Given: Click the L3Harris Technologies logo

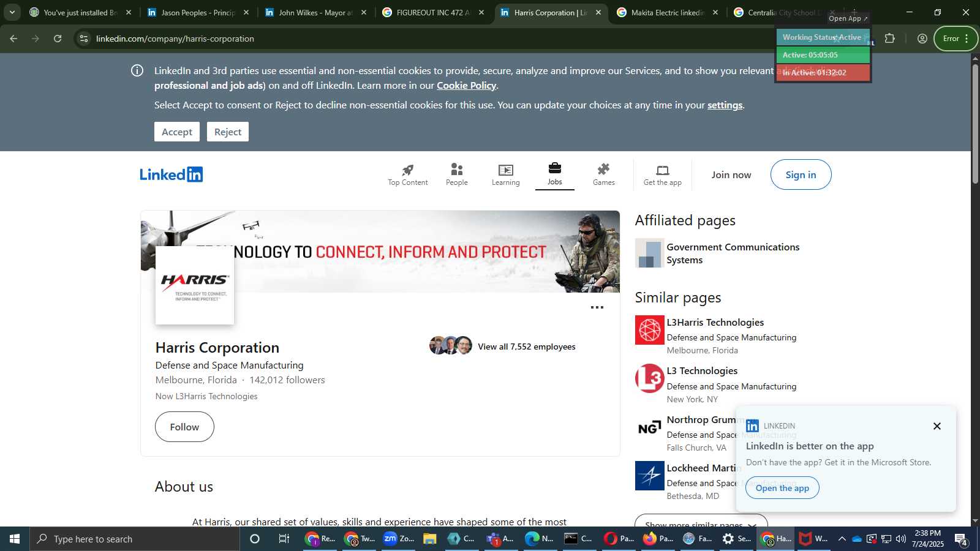Looking at the screenshot, I should point(650,330).
